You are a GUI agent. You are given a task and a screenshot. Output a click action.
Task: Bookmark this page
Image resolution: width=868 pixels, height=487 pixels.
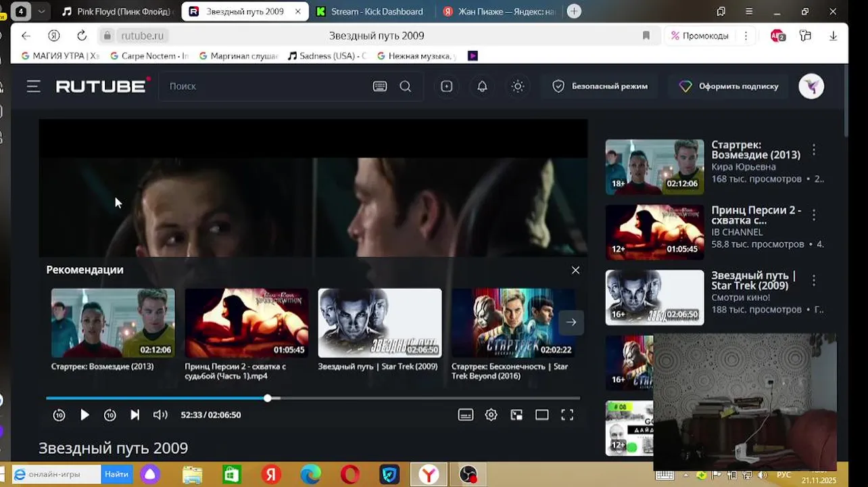point(646,36)
